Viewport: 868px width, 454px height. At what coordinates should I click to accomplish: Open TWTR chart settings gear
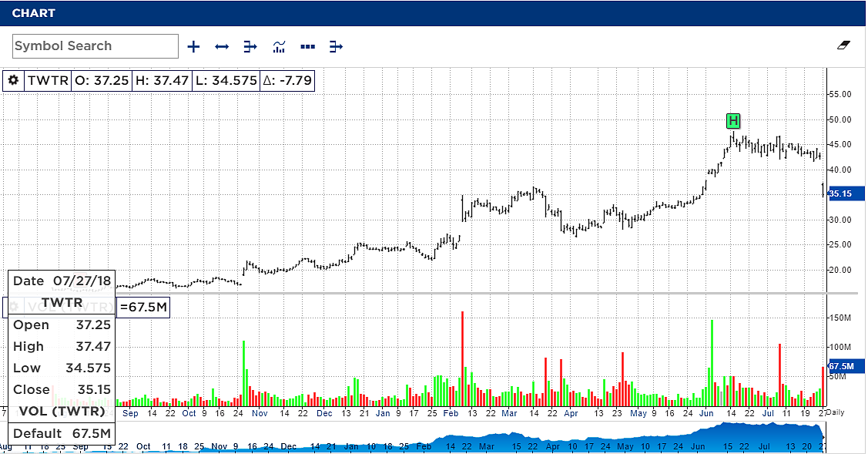point(13,80)
